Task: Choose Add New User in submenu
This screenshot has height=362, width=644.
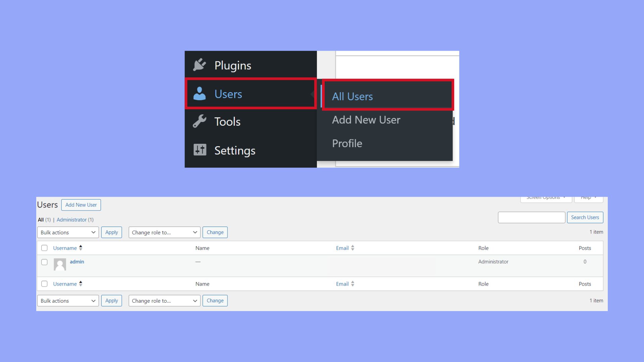Action: (x=366, y=120)
